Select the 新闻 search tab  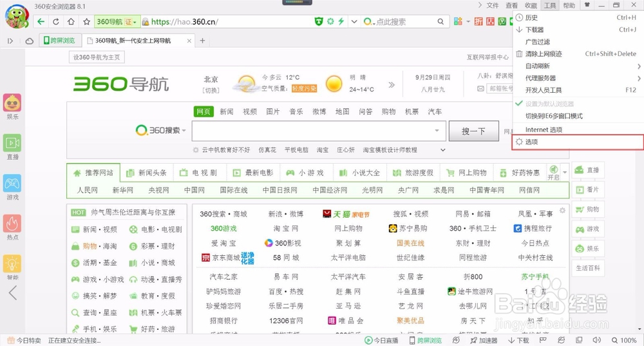tap(226, 111)
